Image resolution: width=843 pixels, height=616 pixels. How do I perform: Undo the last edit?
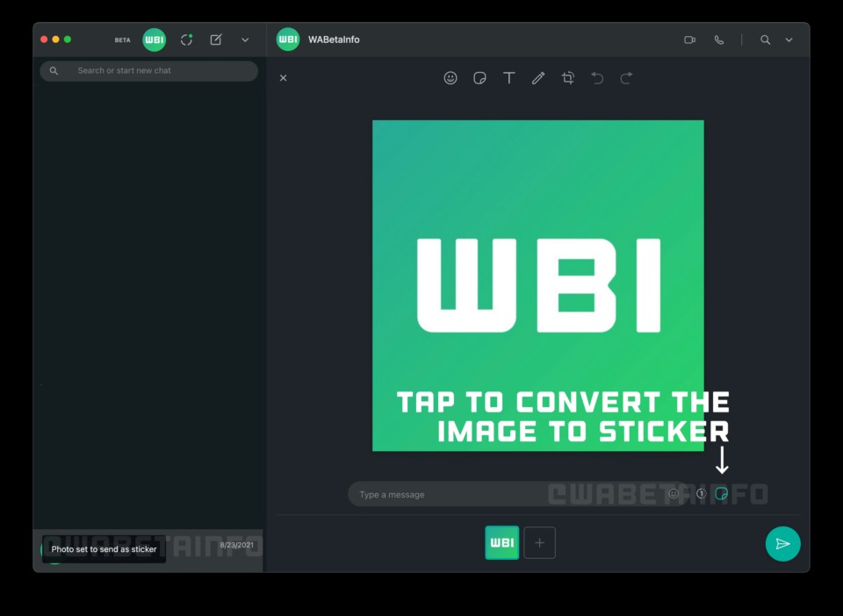[597, 78]
